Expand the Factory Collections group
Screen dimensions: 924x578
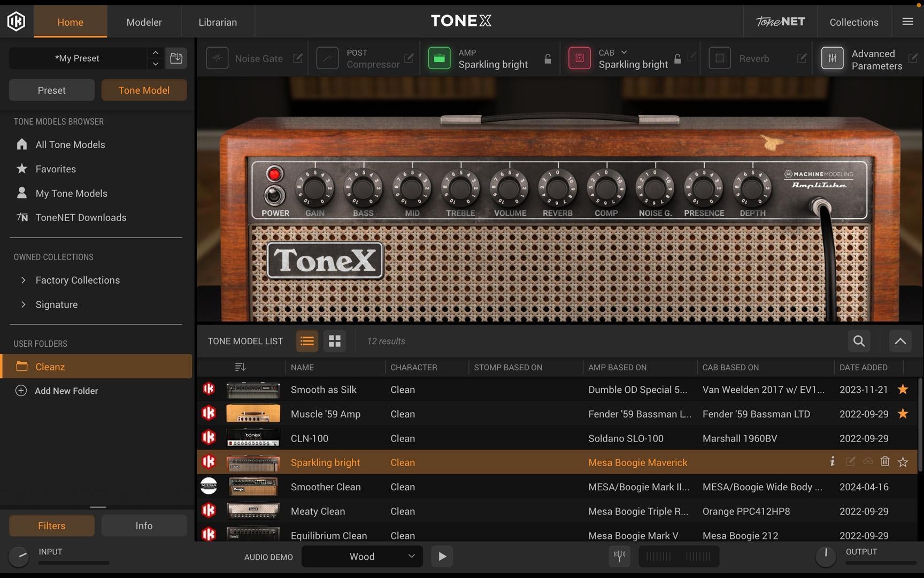pyautogui.click(x=24, y=280)
